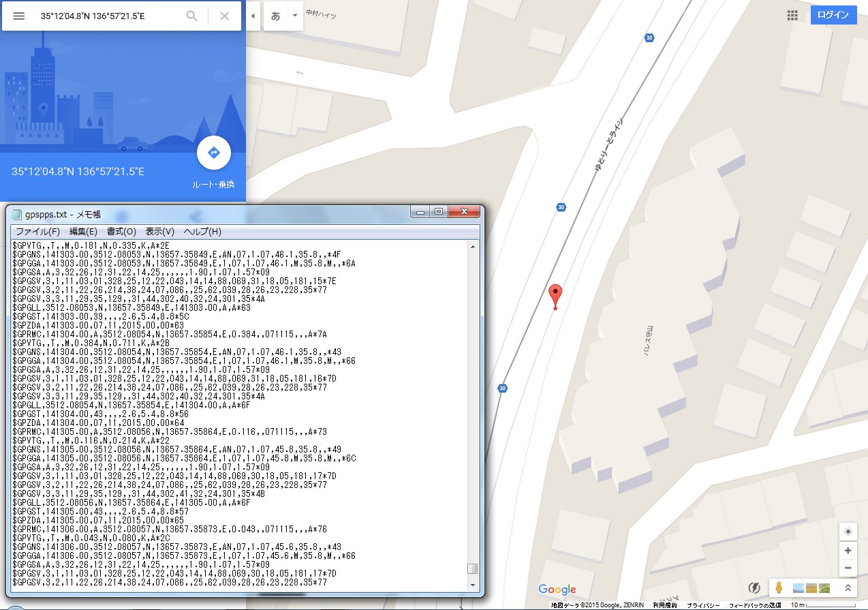Collapse the side panel with the arrow
868x610 pixels.
pos(253,16)
